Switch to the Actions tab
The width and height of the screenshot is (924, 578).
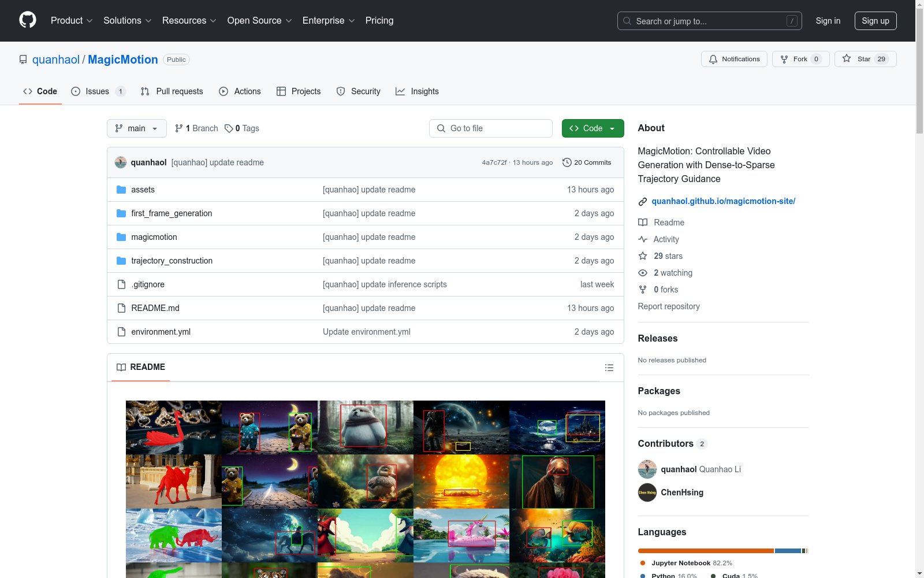coord(240,91)
